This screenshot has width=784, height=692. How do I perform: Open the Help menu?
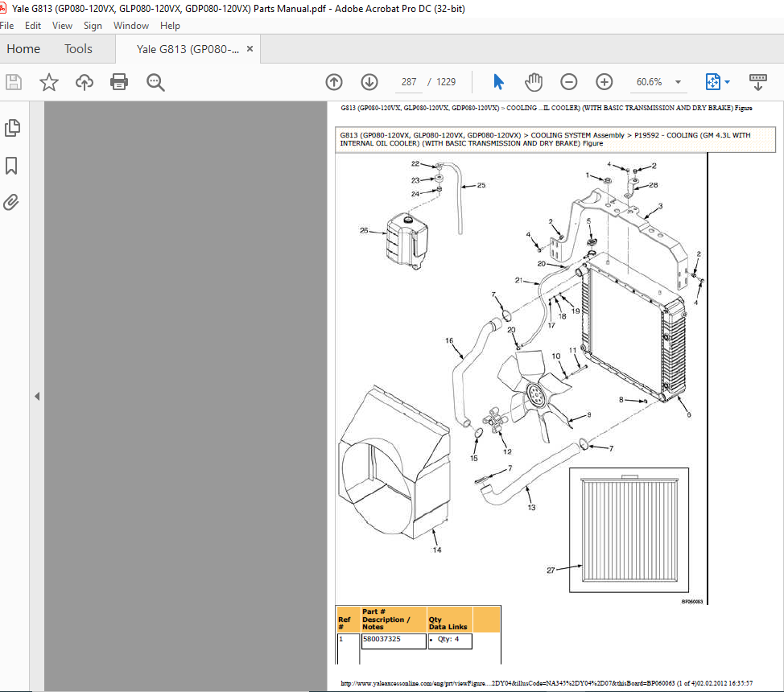click(x=170, y=26)
